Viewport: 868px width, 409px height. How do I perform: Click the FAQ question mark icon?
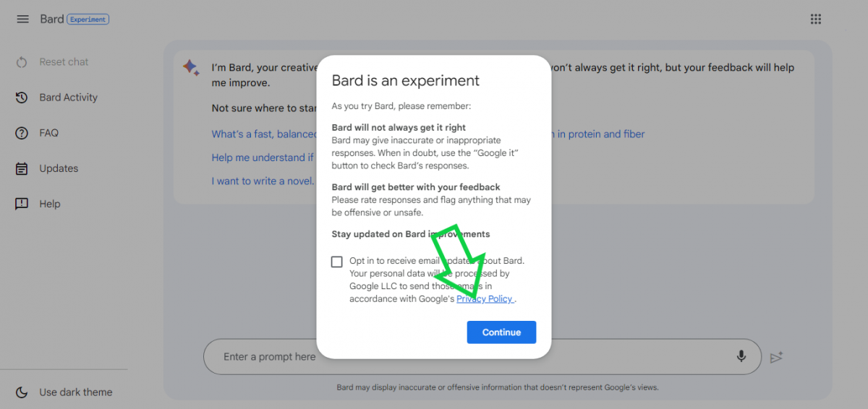click(22, 133)
